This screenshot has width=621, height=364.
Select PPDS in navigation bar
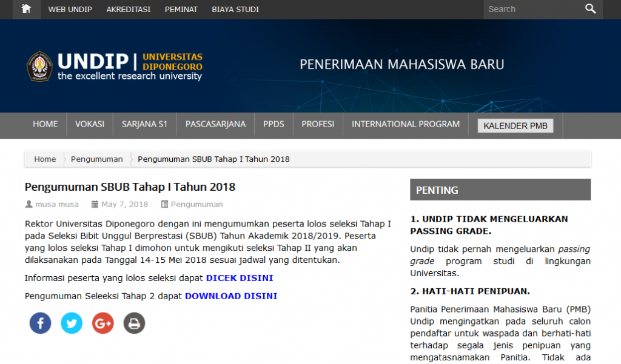274,124
